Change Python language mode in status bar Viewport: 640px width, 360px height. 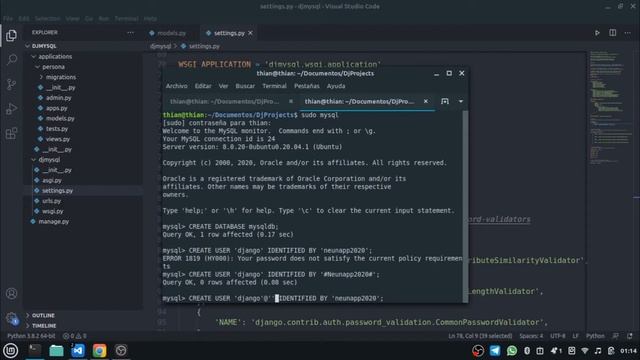pyautogui.click(x=595, y=336)
